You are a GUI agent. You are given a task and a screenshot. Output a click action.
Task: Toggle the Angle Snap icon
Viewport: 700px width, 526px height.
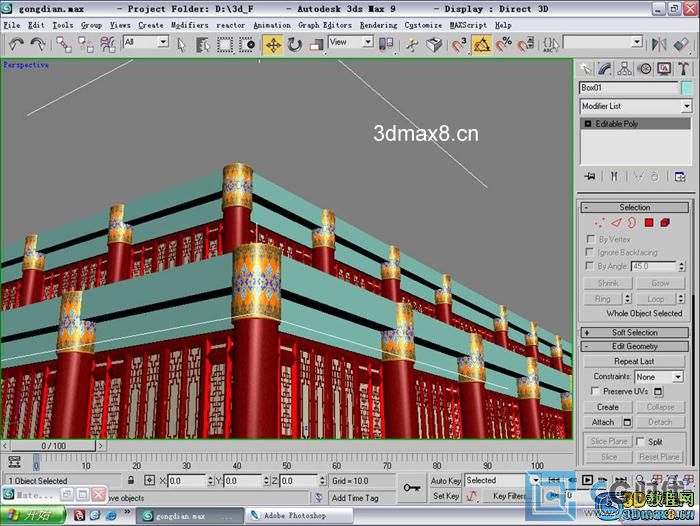[x=481, y=45]
